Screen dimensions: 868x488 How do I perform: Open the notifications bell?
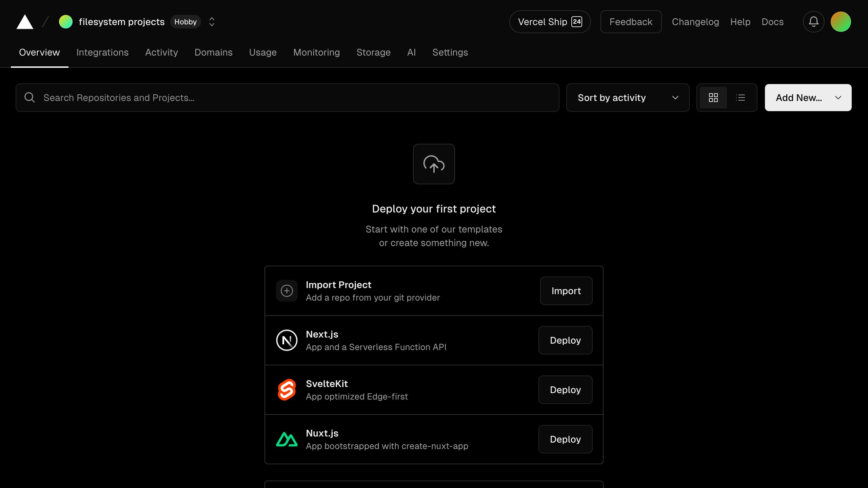click(x=813, y=22)
